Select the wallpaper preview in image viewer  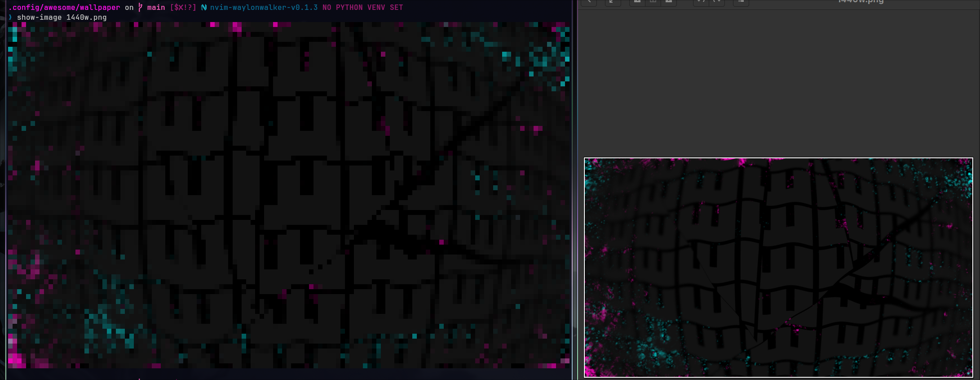778,267
